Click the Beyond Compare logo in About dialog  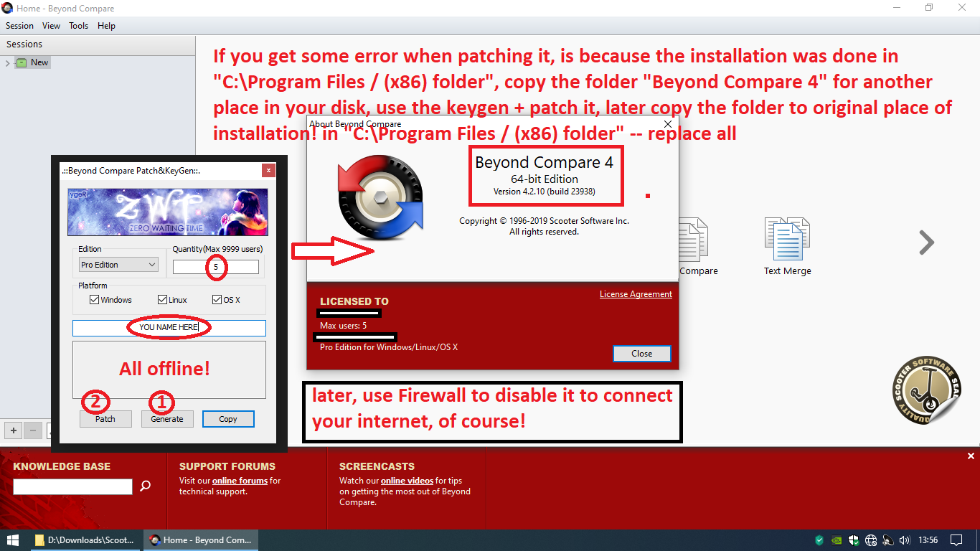(x=380, y=197)
